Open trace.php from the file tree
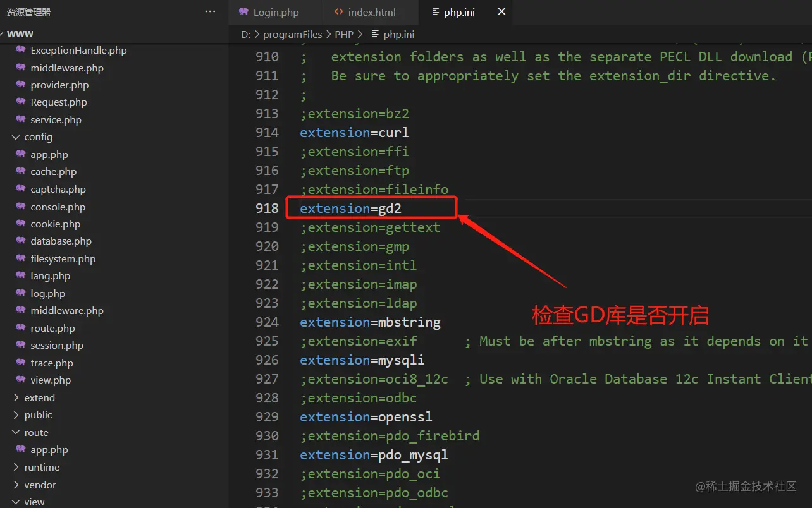 tap(51, 363)
